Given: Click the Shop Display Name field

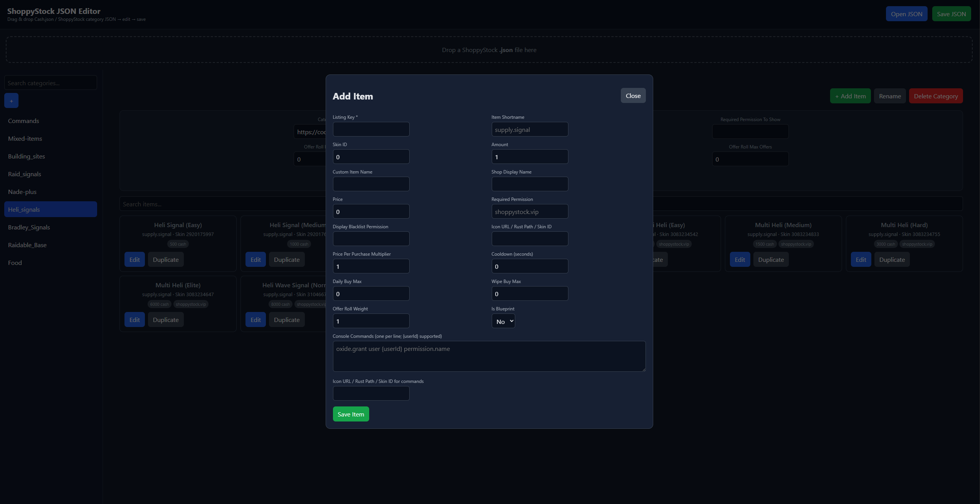Looking at the screenshot, I should (530, 184).
